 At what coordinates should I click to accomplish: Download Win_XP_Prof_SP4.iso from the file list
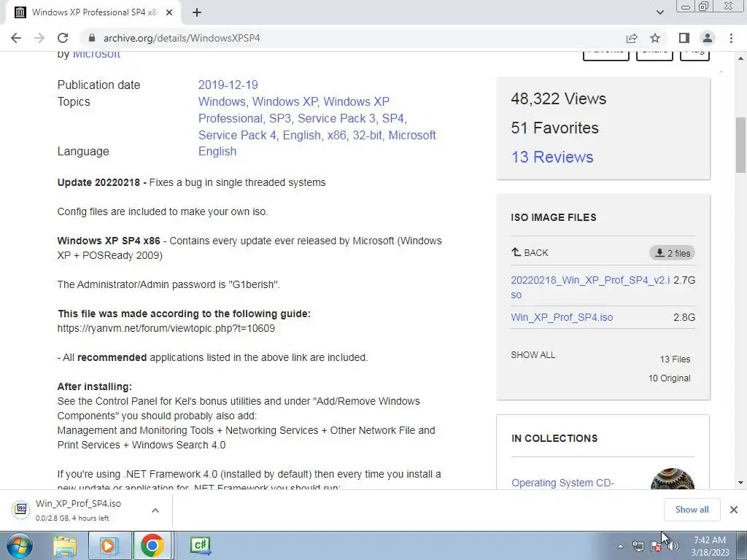[562, 317]
